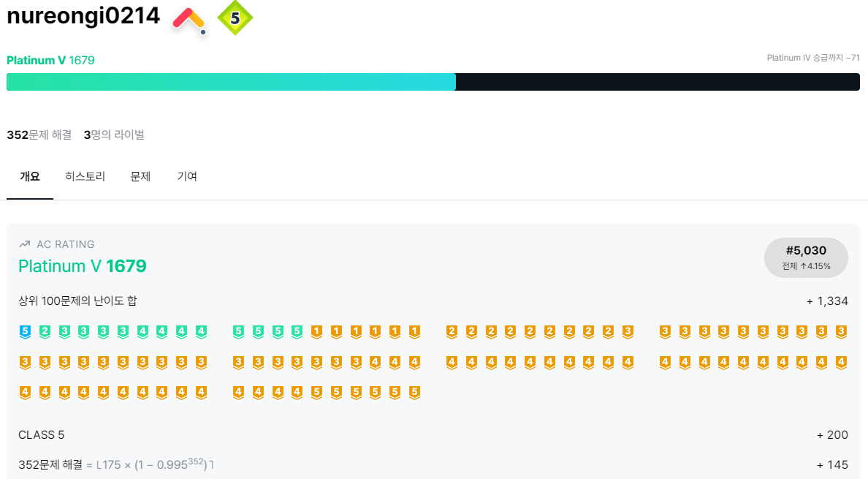Image resolution: width=868 pixels, height=479 pixels.
Task: Open the 기여 tab
Action: pyautogui.click(x=187, y=177)
